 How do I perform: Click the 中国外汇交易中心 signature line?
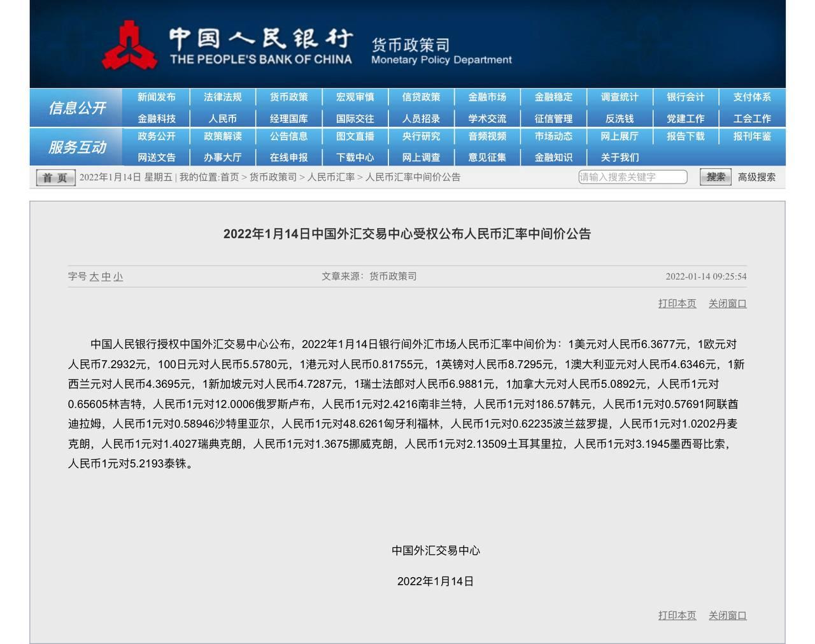[x=436, y=550]
